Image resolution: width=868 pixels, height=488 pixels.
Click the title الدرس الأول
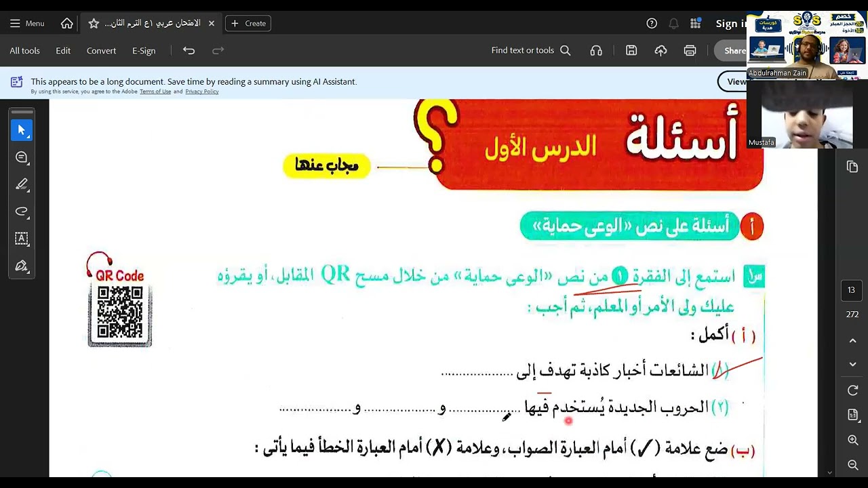(x=540, y=148)
